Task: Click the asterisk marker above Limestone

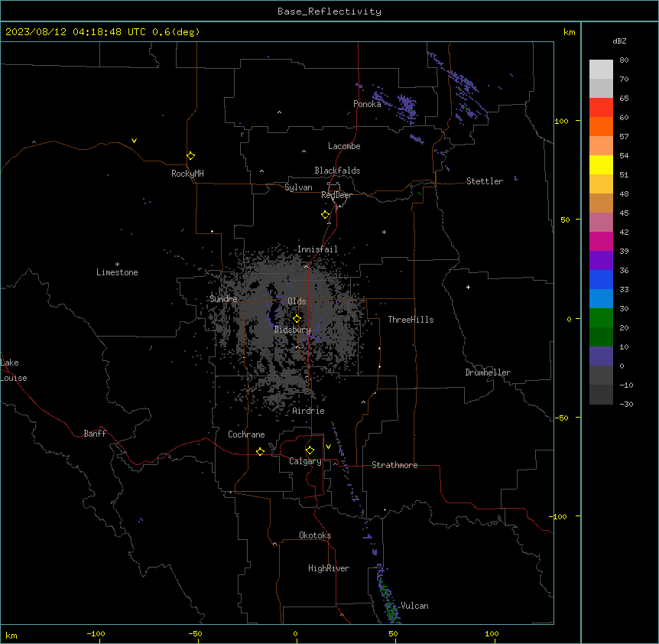Action: pyautogui.click(x=117, y=265)
